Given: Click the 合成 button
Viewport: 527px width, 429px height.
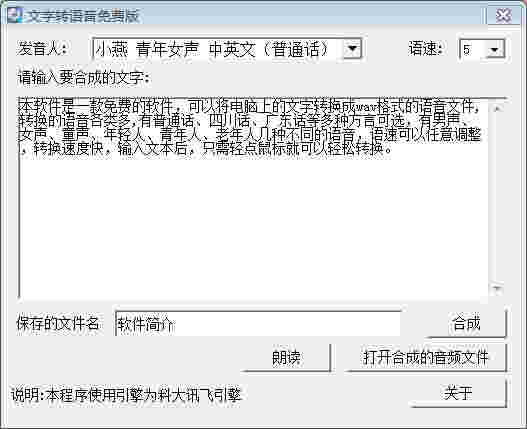Looking at the screenshot, I should [466, 323].
